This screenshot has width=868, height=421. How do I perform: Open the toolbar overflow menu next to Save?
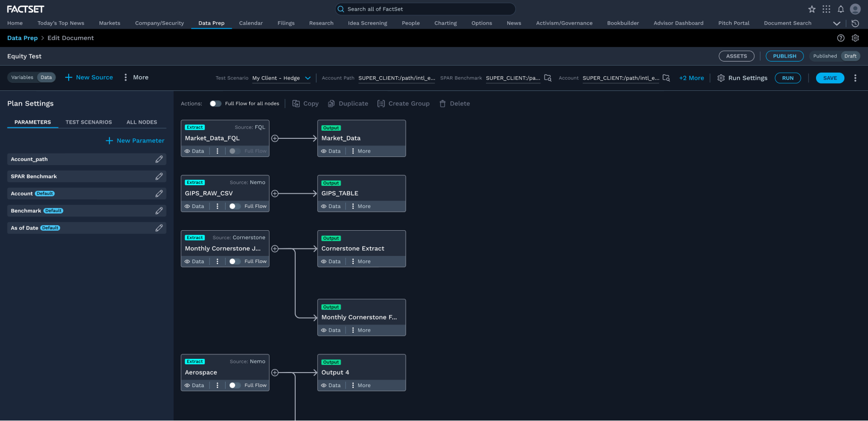(x=855, y=78)
